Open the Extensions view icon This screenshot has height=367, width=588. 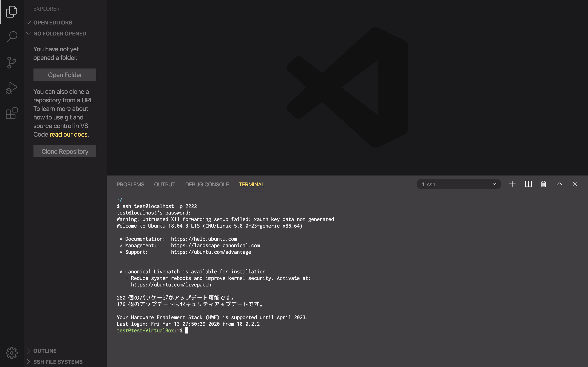[x=12, y=113]
